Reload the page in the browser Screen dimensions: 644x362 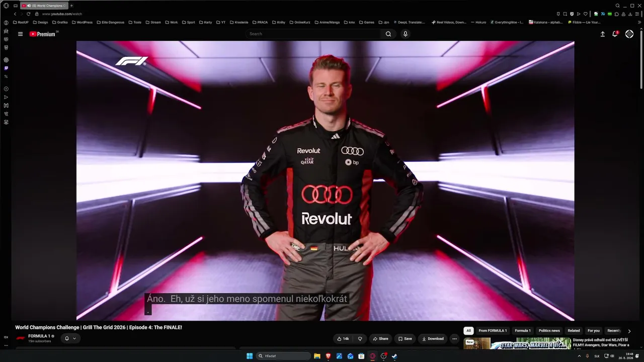tap(28, 14)
